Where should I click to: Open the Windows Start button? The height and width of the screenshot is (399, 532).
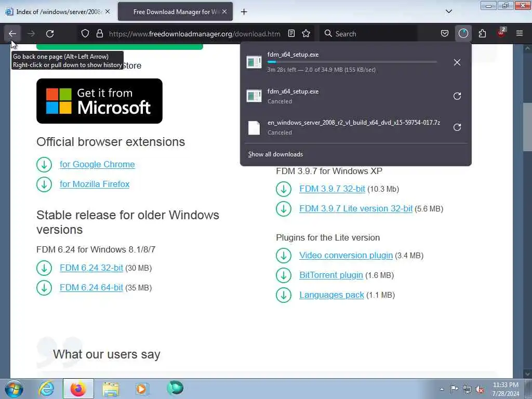[14, 389]
